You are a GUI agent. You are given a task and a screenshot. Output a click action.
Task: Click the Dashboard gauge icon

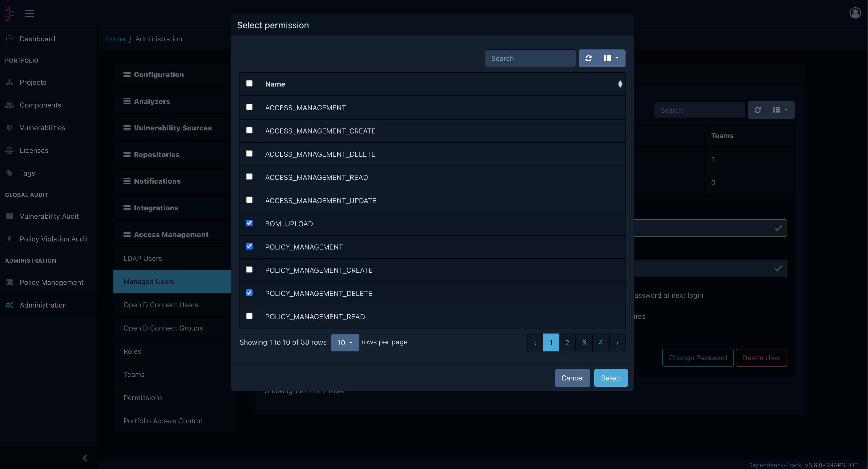click(x=9, y=39)
